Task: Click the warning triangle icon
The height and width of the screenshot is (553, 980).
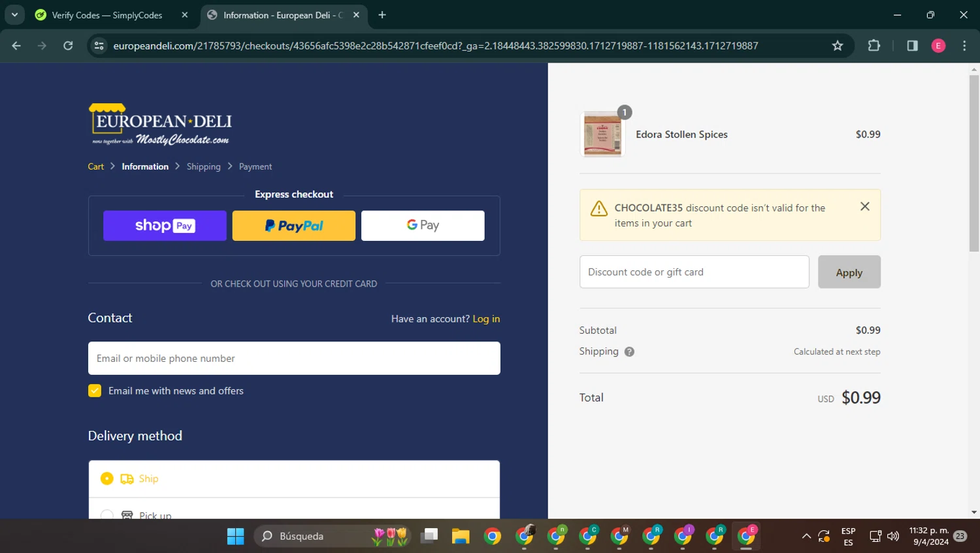Action: [599, 208]
